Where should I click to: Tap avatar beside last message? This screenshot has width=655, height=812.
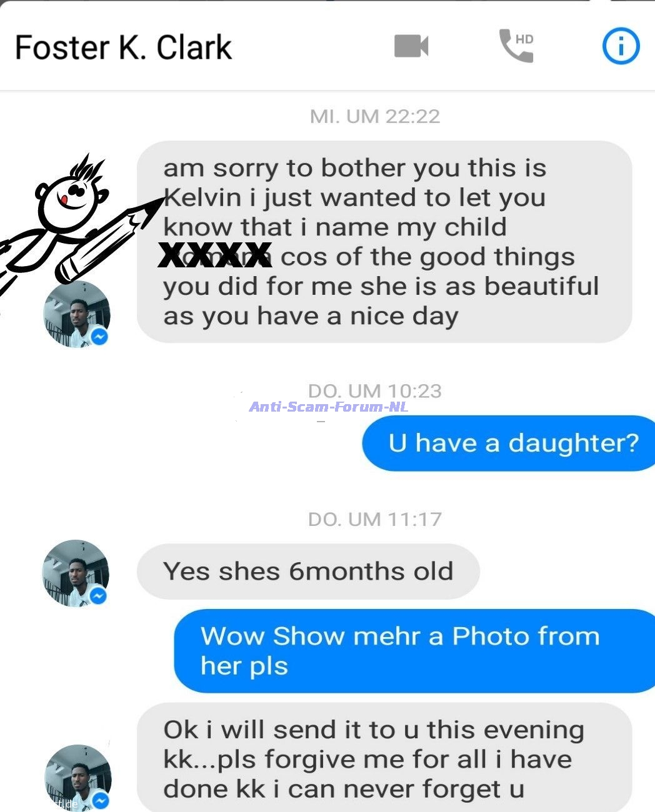(x=78, y=778)
